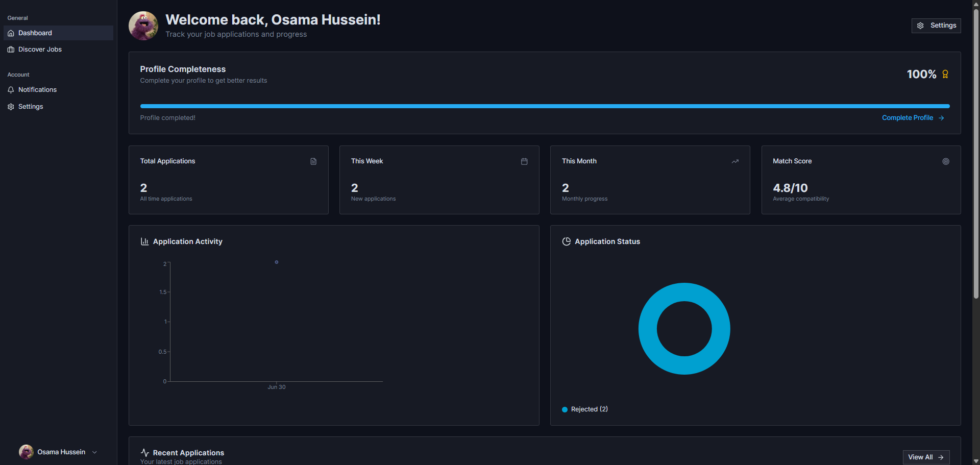Viewport: 980px width, 465px height.
Task: Click the Notifications bell icon
Action: click(x=11, y=90)
